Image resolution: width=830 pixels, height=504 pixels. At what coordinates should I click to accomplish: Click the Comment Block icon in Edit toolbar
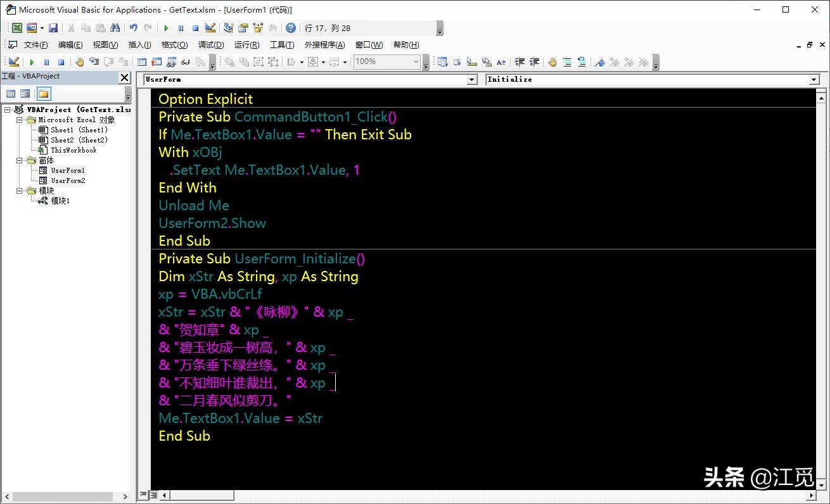tap(566, 61)
